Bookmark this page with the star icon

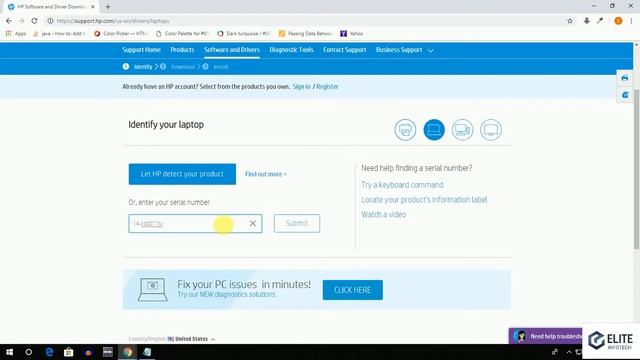[570, 21]
